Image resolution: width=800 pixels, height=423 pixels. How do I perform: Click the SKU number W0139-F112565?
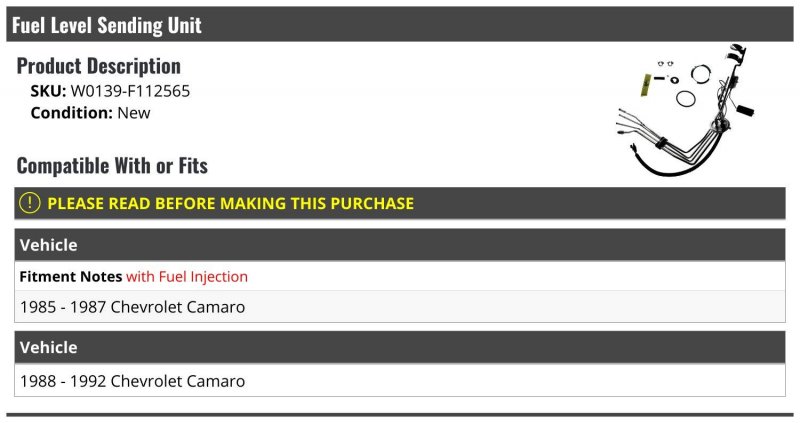click(x=130, y=91)
